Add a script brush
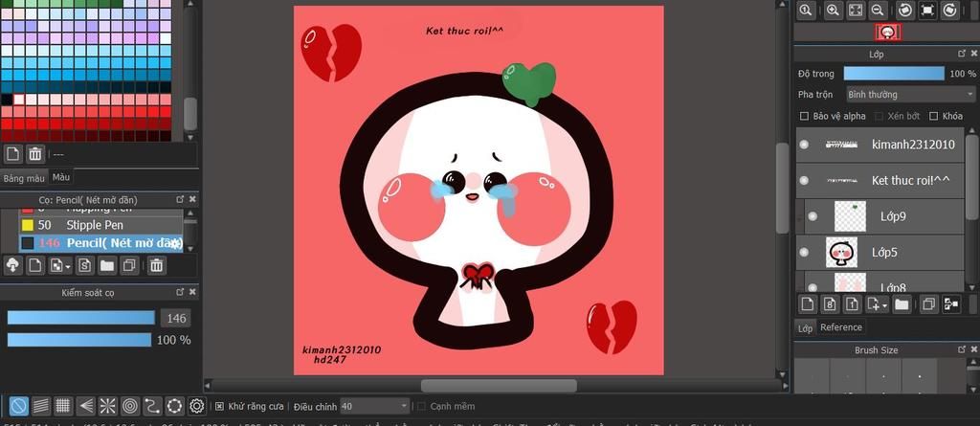 tap(85, 265)
